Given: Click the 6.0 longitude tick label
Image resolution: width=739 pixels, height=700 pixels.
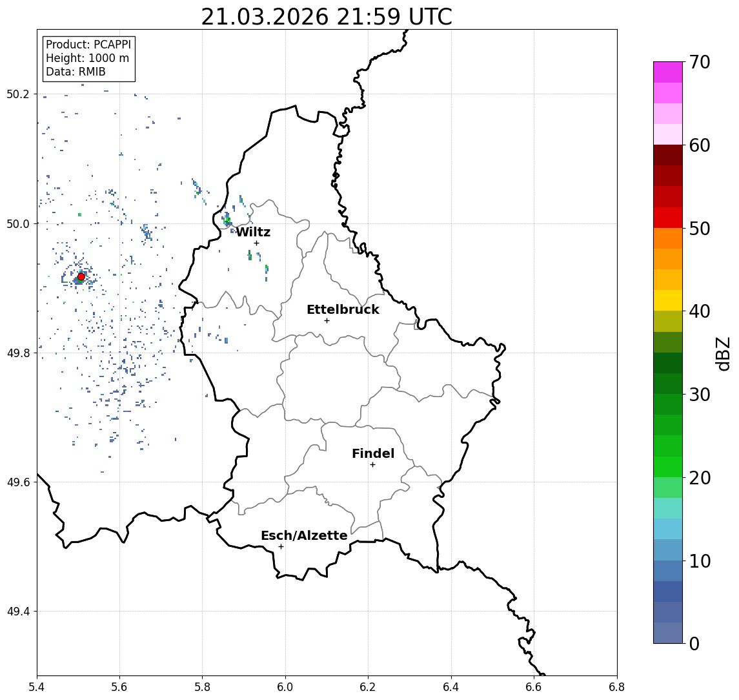Looking at the screenshot, I should tap(285, 687).
